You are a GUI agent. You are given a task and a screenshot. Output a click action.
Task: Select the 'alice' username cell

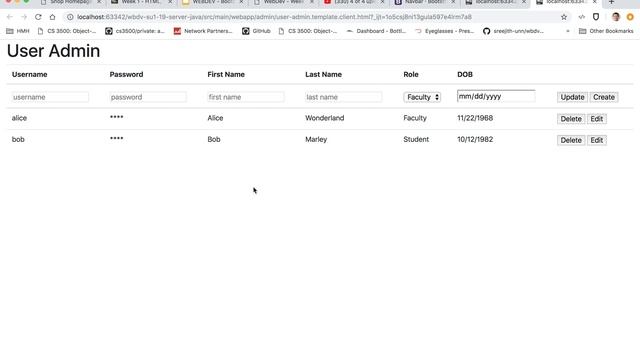coord(19,118)
